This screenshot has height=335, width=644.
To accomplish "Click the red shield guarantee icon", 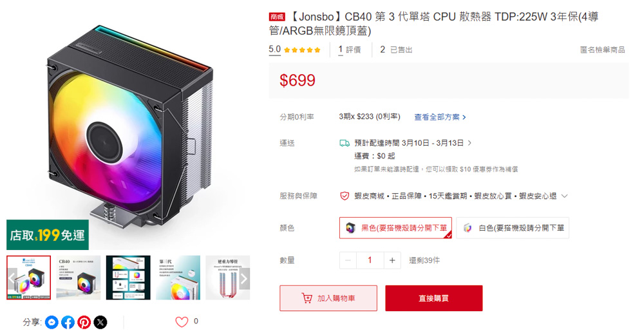I will click(344, 196).
